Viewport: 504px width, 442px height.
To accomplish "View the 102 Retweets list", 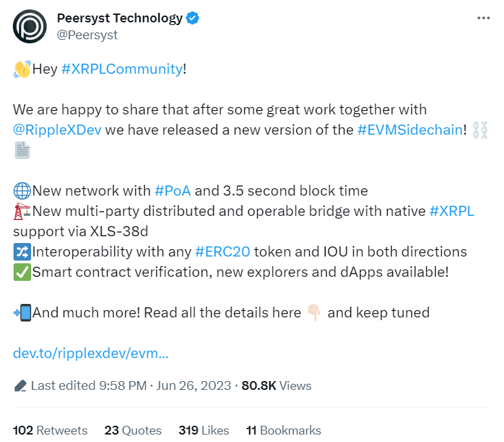I will (50, 430).
